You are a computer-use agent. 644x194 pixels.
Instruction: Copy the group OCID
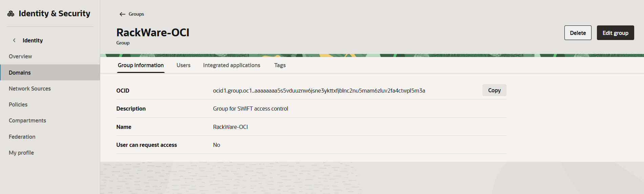click(x=494, y=90)
